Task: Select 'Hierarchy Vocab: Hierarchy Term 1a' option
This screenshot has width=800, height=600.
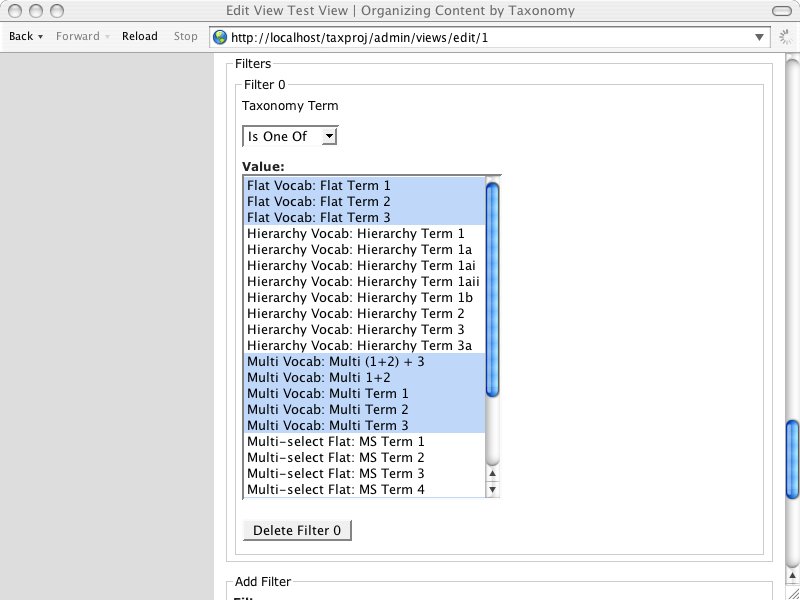Action: click(364, 249)
